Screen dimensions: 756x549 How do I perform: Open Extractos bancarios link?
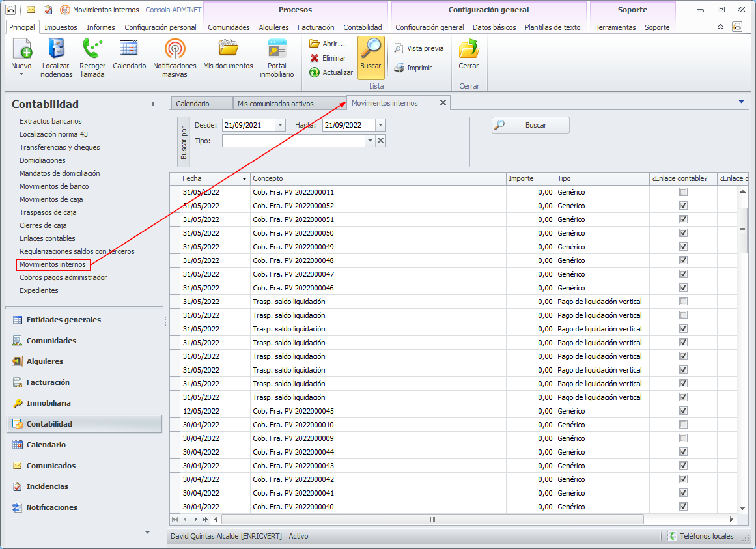point(51,121)
